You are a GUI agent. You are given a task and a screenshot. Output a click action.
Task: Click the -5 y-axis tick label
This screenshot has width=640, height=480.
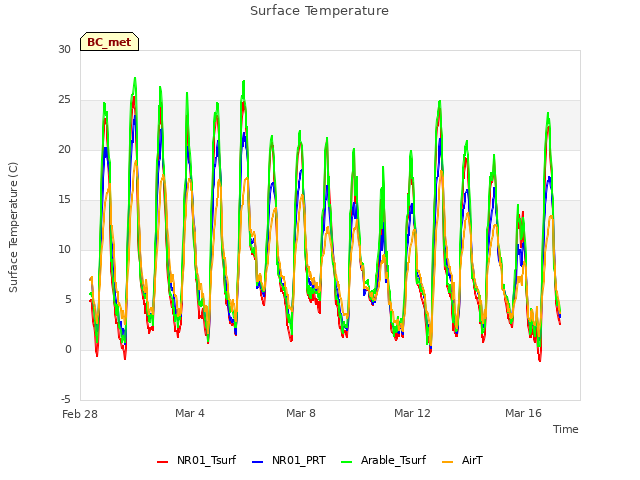click(66, 399)
